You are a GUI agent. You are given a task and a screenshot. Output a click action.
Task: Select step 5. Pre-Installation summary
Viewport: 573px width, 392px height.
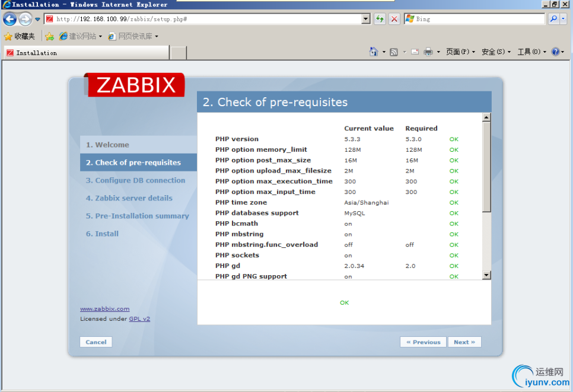(x=138, y=216)
